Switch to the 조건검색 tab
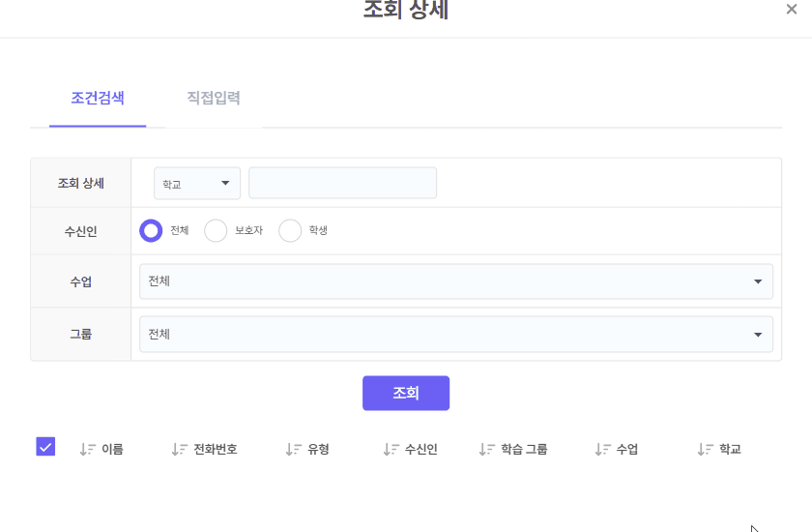The image size is (812, 532). [x=98, y=98]
